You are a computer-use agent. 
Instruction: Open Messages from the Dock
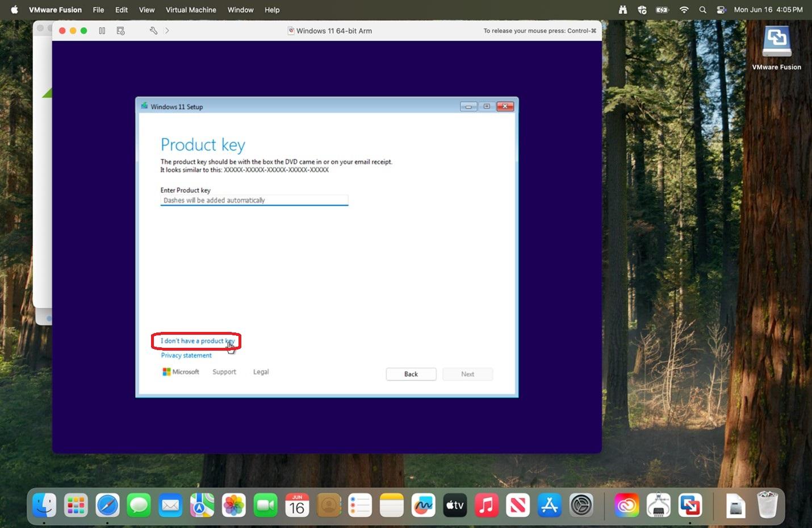(139, 505)
